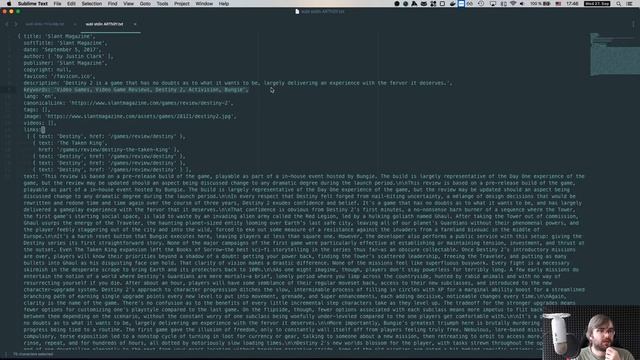Screen dimensions: 640x360
Task: Click the favicon line '/favicon.ico'
Action: tap(59, 76)
